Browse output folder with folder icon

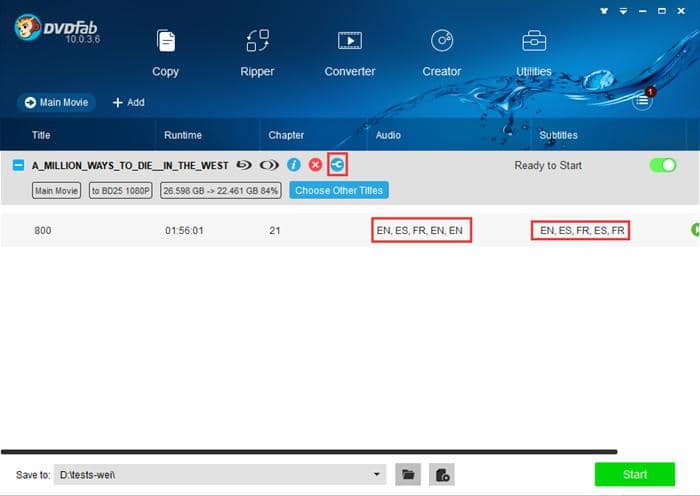point(408,474)
